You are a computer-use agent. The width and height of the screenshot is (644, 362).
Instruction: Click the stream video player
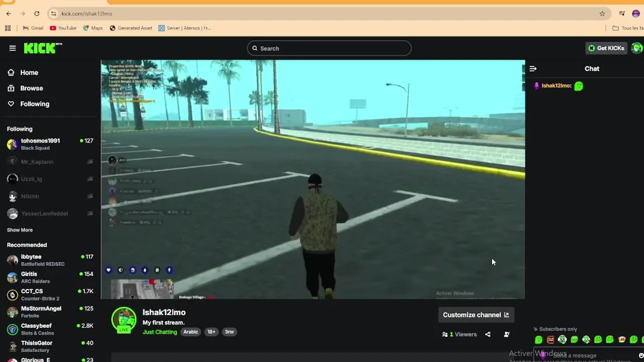tap(313, 179)
